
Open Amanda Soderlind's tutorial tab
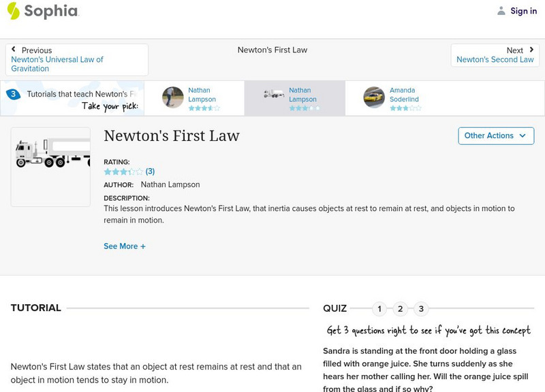click(403, 95)
